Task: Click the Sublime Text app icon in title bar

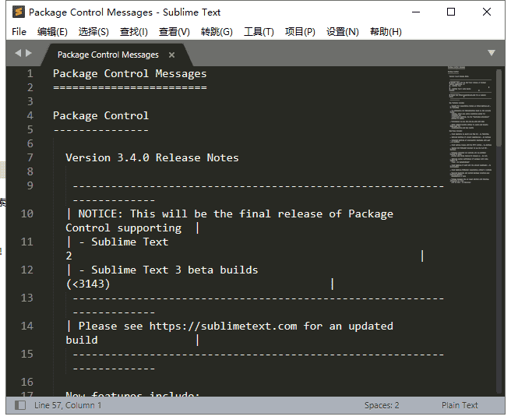Action: pos(18,12)
